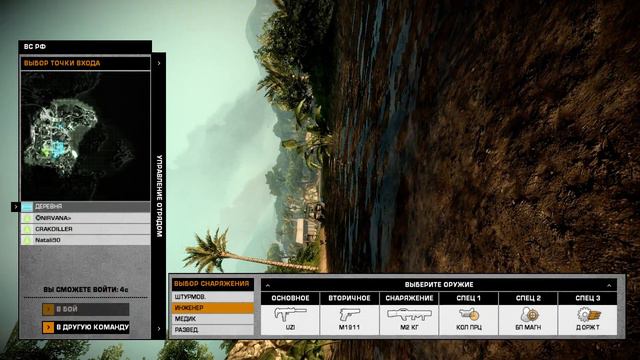The height and width of the screenshot is (360, 640).
Task: Pick the Д ОРЖ Т vehicle specialization icon
Action: pos(588,315)
